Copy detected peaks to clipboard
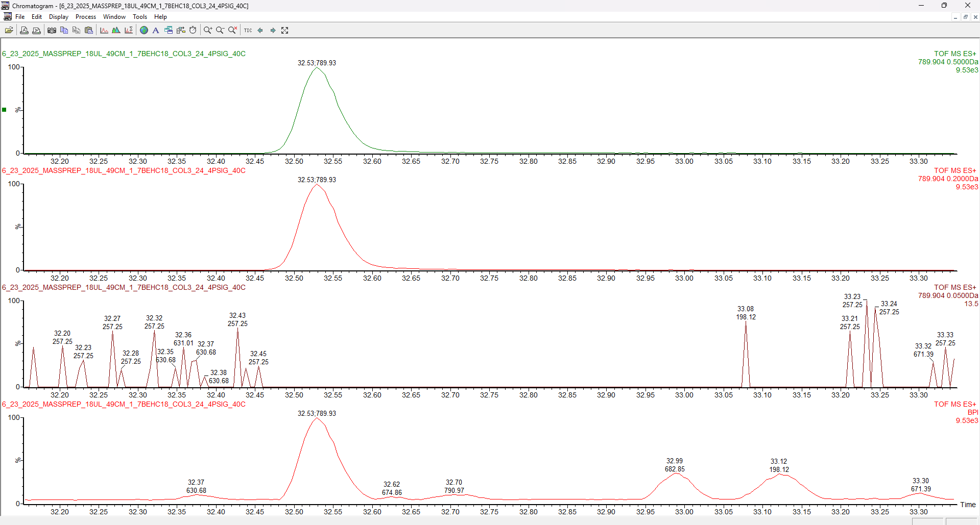Image resolution: width=980 pixels, height=525 pixels. tap(76, 30)
